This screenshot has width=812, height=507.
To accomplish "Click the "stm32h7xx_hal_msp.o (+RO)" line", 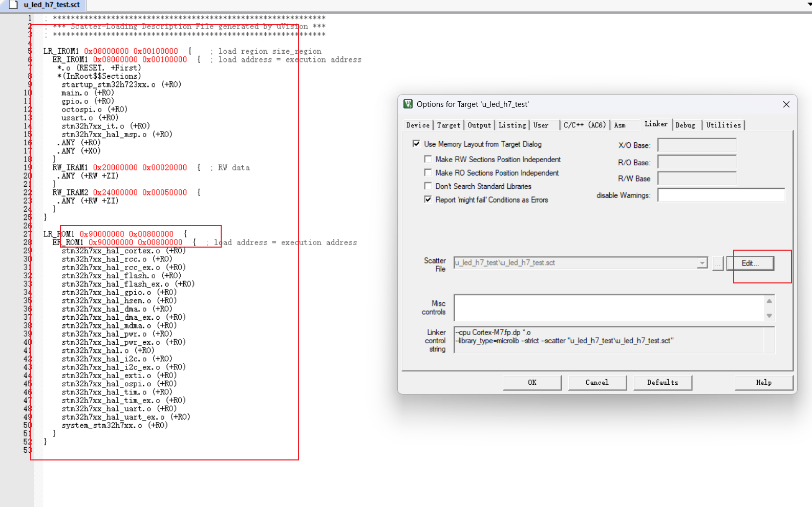I will pyautogui.click(x=117, y=135).
